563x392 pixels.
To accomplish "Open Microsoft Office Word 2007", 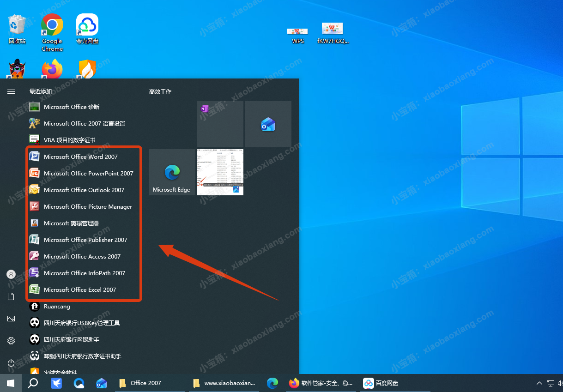I will pyautogui.click(x=81, y=157).
